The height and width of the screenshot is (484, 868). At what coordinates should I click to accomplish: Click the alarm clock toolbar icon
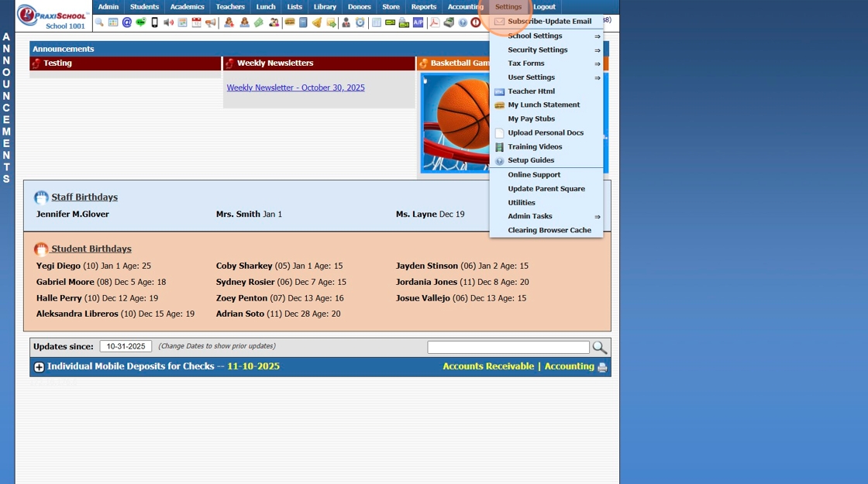click(x=360, y=22)
